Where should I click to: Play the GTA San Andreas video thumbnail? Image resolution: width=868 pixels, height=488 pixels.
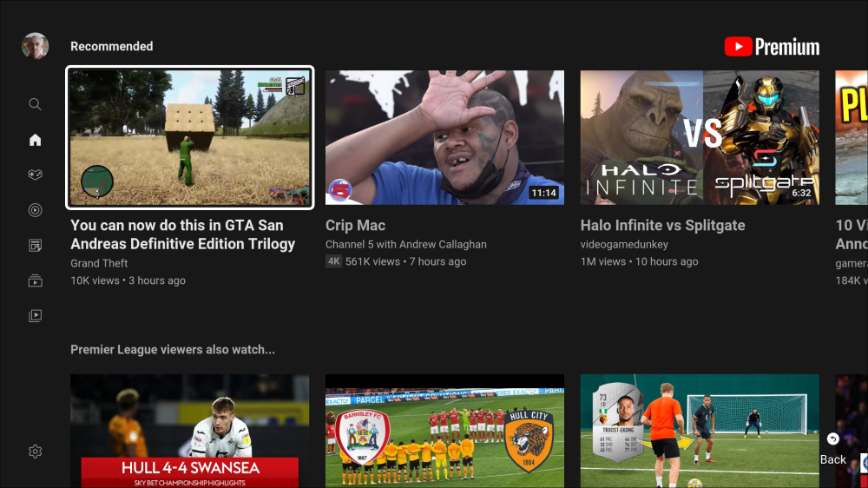pyautogui.click(x=190, y=137)
